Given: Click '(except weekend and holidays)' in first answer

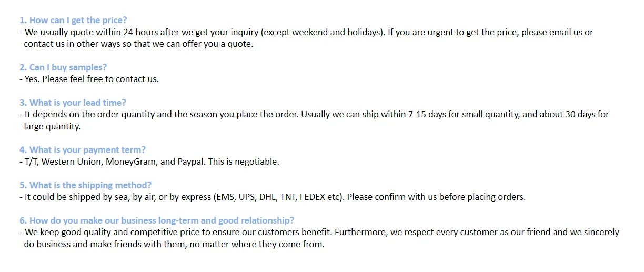Looking at the screenshot, I should (x=323, y=32).
